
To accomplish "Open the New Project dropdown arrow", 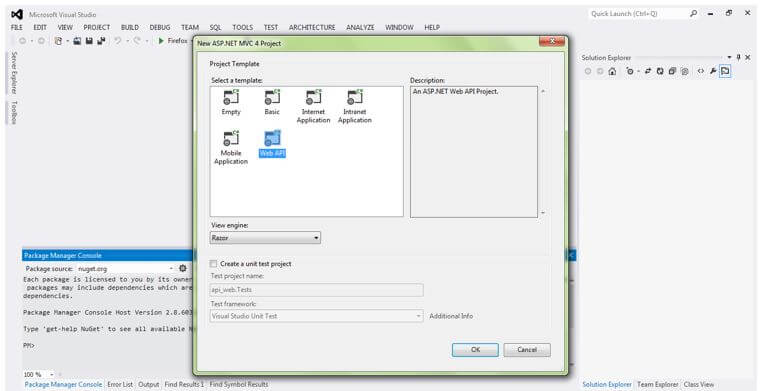I will (67, 41).
